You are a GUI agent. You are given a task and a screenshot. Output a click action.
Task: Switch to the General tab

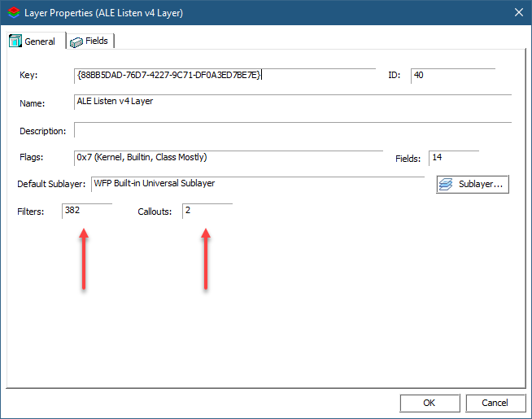coord(33,41)
